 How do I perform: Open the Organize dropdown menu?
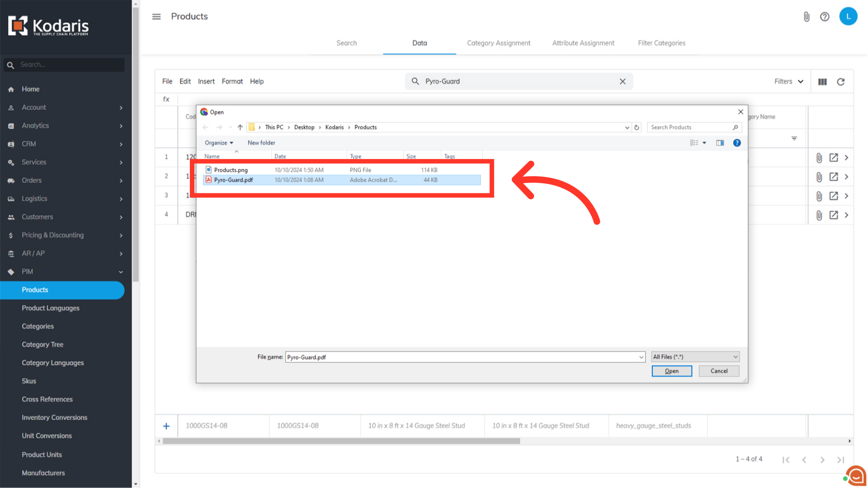click(219, 143)
